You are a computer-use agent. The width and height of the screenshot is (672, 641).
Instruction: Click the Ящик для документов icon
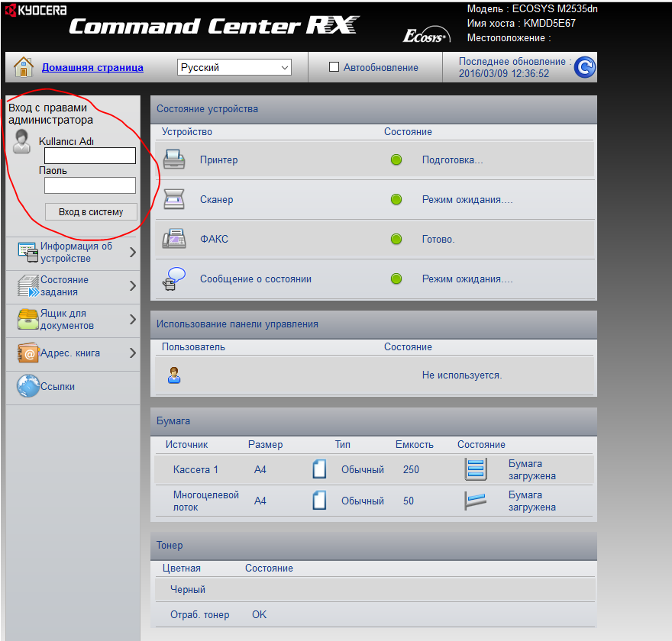click(28, 320)
